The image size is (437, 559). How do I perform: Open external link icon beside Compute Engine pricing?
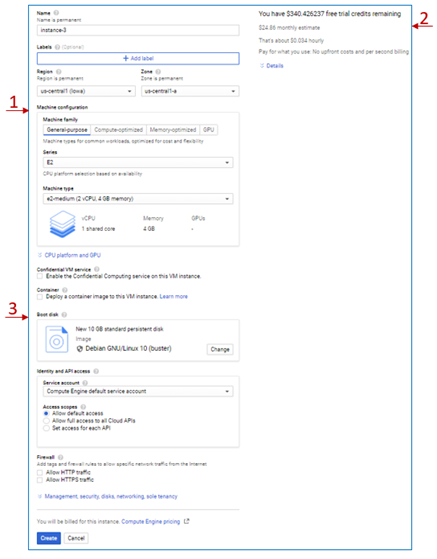coord(186,521)
